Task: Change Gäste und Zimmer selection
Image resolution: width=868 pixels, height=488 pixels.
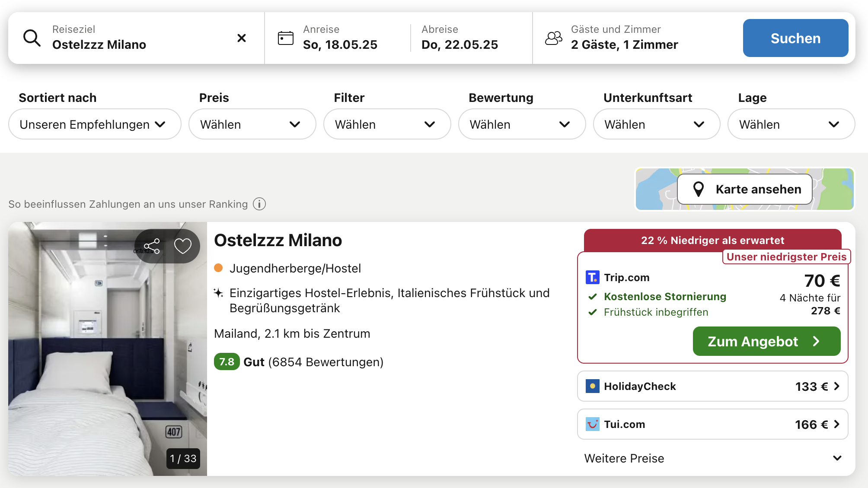Action: pos(624,38)
